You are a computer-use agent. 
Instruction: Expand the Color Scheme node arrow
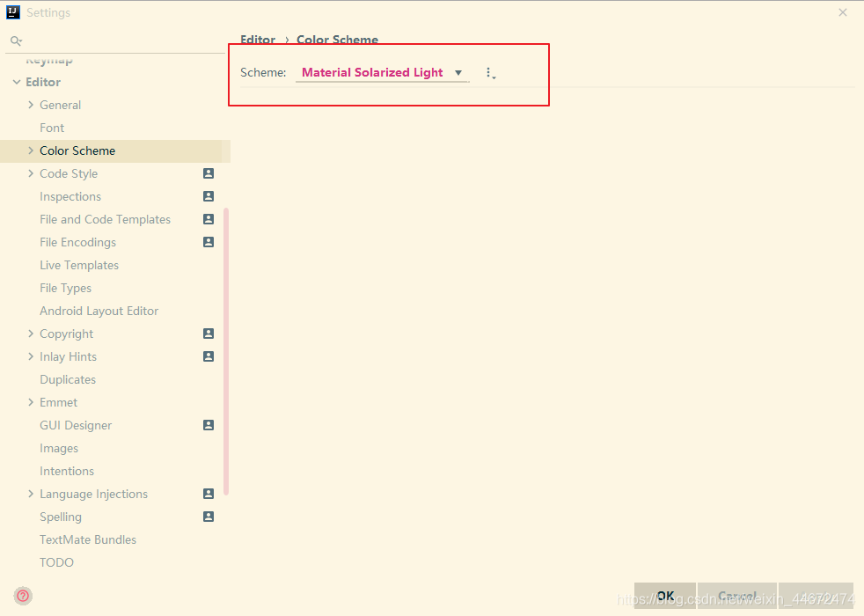(x=31, y=150)
